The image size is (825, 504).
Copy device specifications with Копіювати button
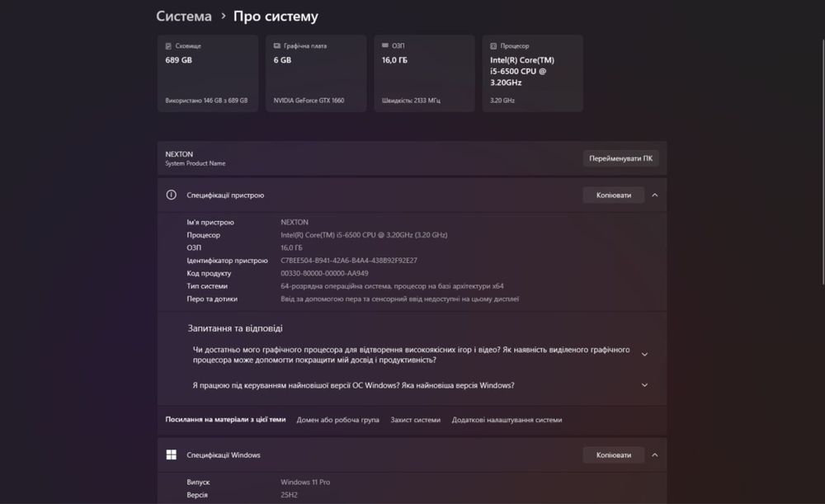(614, 195)
